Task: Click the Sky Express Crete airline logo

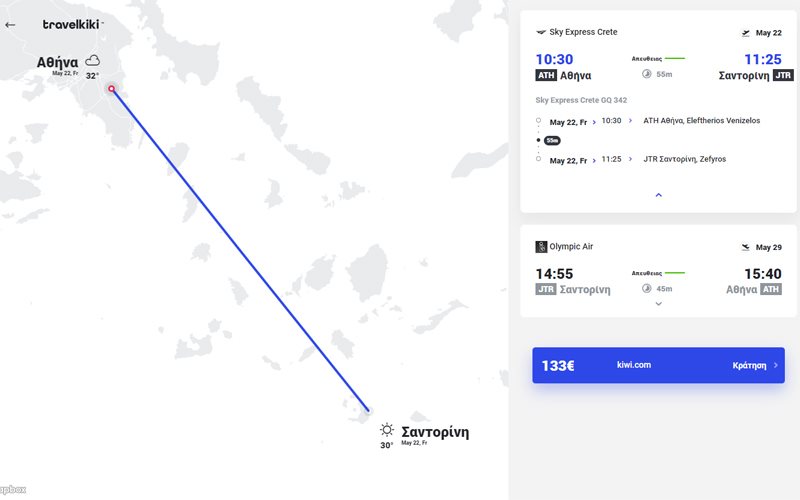Action: tap(541, 32)
